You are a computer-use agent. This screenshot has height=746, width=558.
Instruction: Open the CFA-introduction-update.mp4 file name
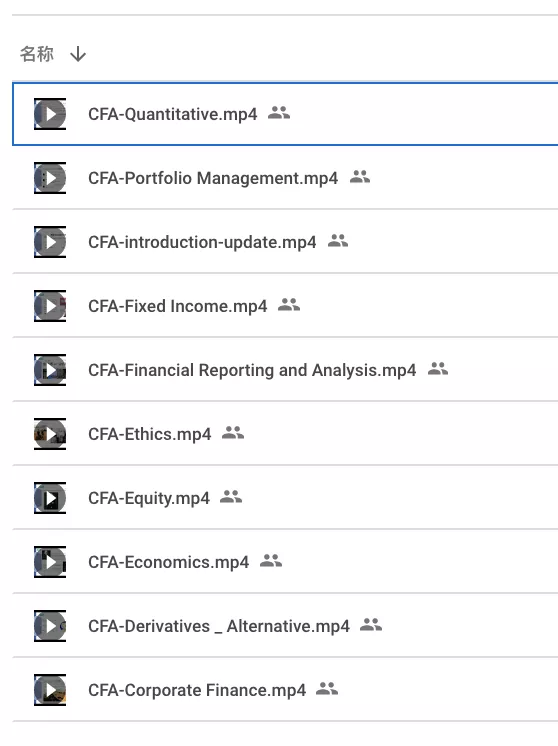(202, 242)
